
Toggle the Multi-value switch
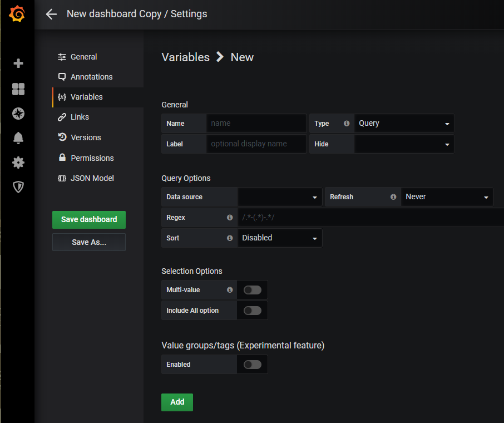(x=253, y=290)
